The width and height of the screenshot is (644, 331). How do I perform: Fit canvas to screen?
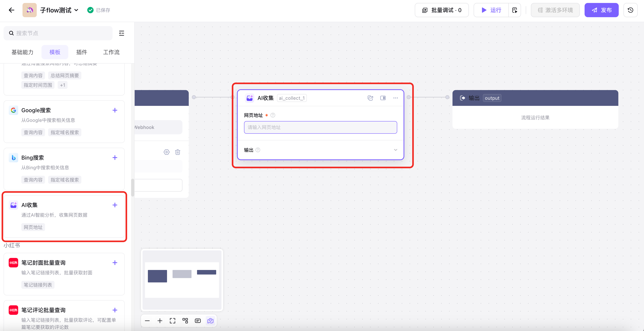click(173, 321)
